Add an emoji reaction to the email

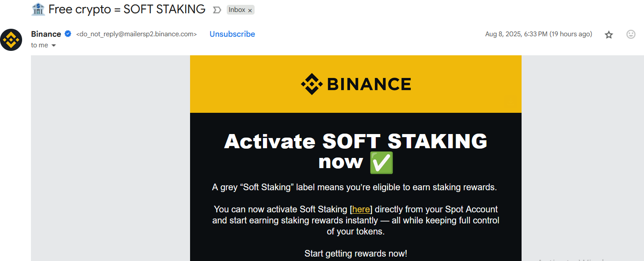pyautogui.click(x=631, y=34)
